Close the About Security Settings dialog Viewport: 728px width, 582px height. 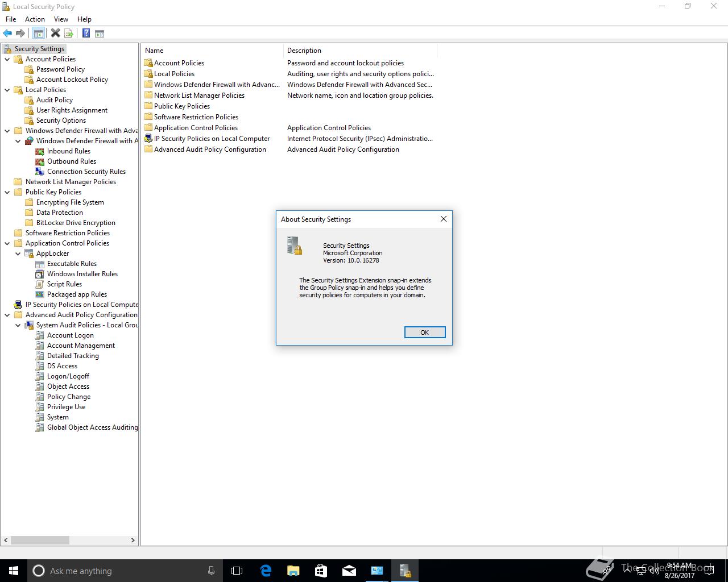(444, 219)
